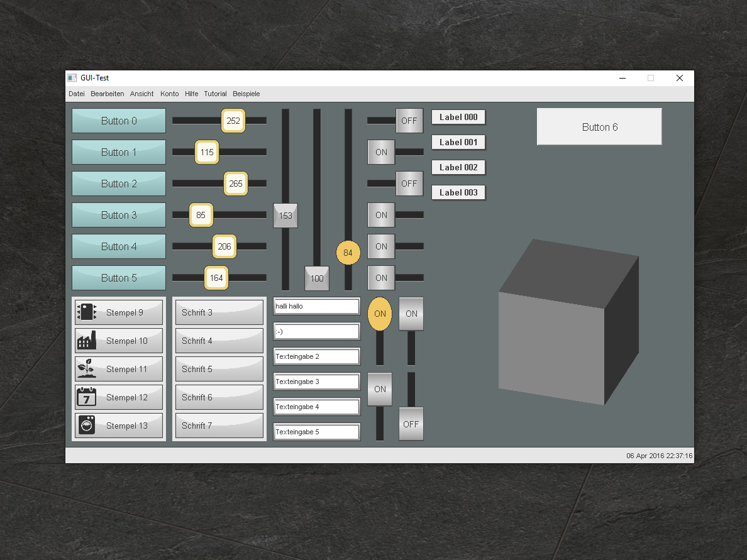
Task: Toggle the round yellow ON switch
Action: (380, 314)
